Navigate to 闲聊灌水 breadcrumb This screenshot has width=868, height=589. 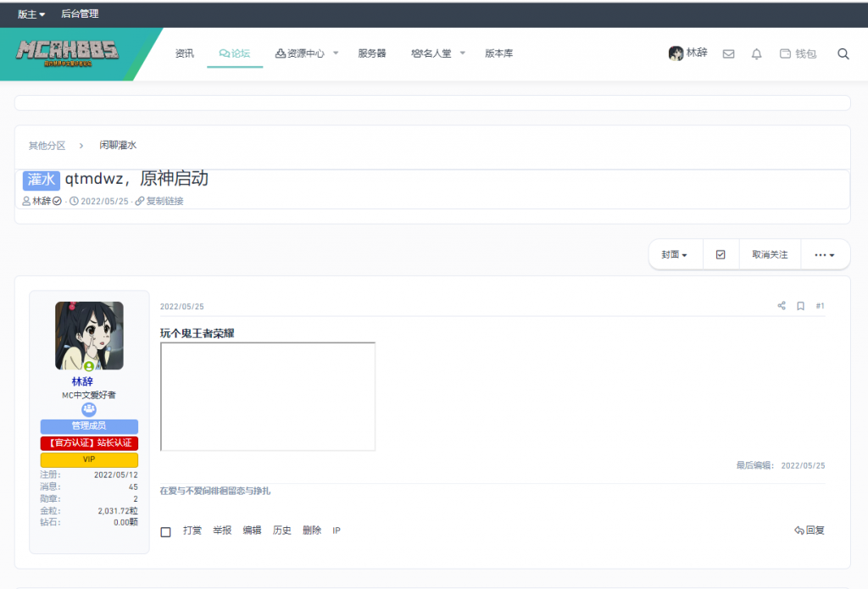pos(118,145)
